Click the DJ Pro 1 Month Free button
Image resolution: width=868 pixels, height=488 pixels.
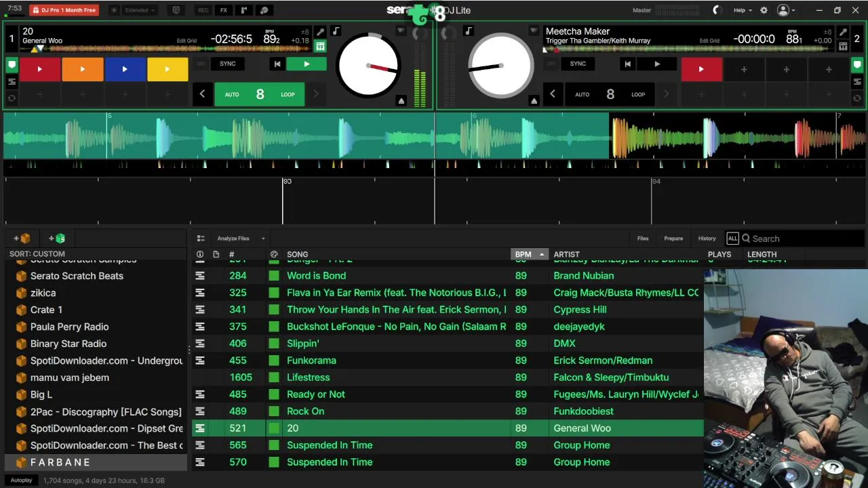click(x=64, y=10)
